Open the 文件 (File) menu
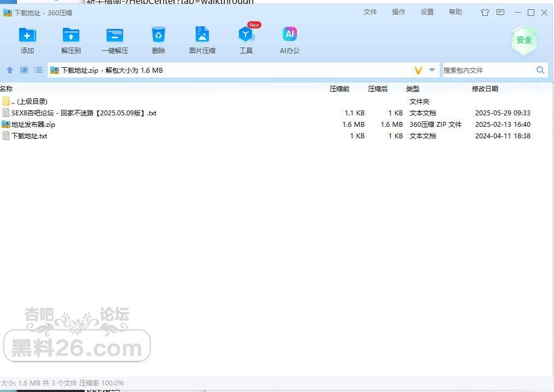This screenshot has width=554, height=392. [370, 12]
